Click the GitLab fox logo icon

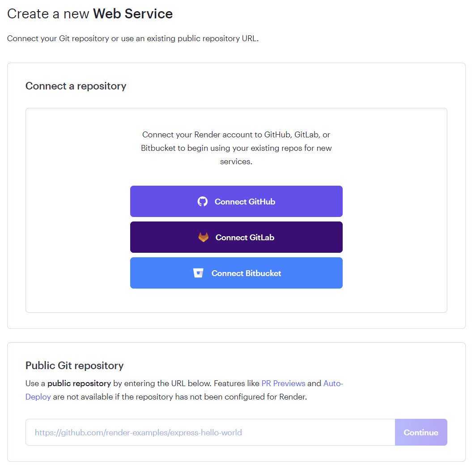pos(204,237)
